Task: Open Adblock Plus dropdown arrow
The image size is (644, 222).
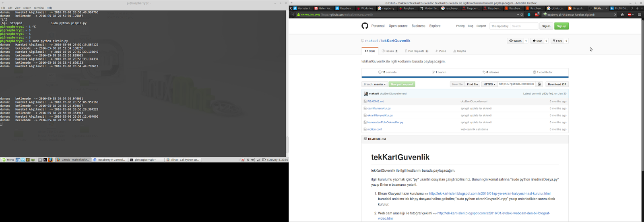Action: tap(633, 15)
